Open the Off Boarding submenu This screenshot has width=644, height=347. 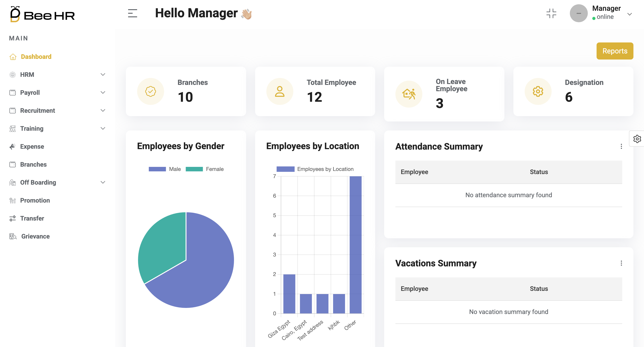[103, 182]
